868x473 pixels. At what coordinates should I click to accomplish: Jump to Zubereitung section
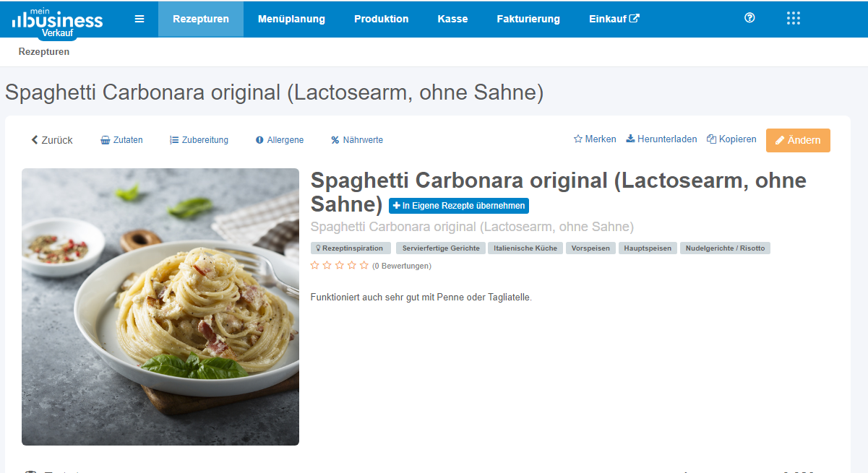199,140
